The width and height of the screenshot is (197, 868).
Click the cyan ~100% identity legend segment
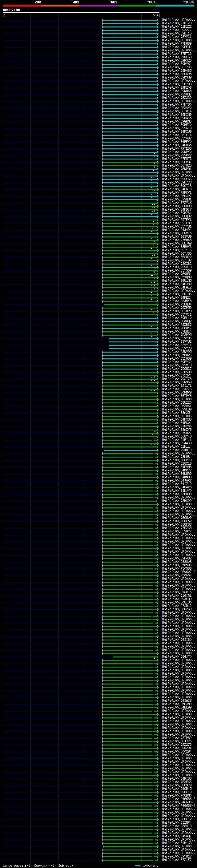click(175, 6)
